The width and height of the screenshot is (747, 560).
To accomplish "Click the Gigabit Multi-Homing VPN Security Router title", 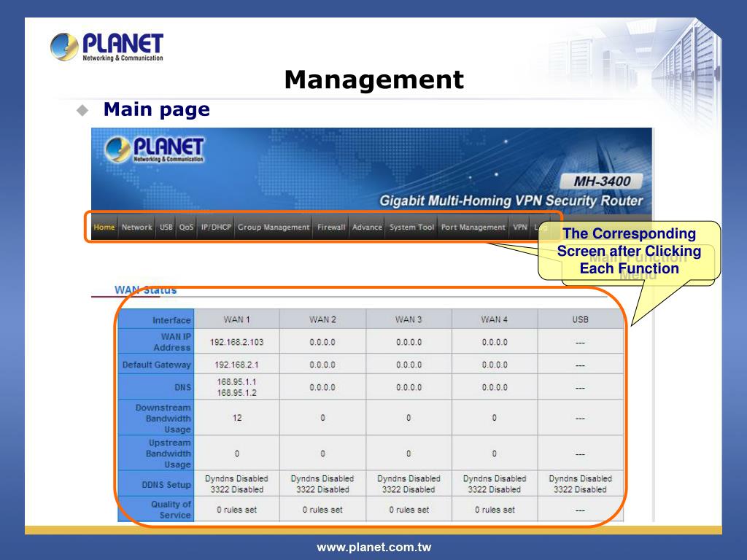I will point(511,201).
